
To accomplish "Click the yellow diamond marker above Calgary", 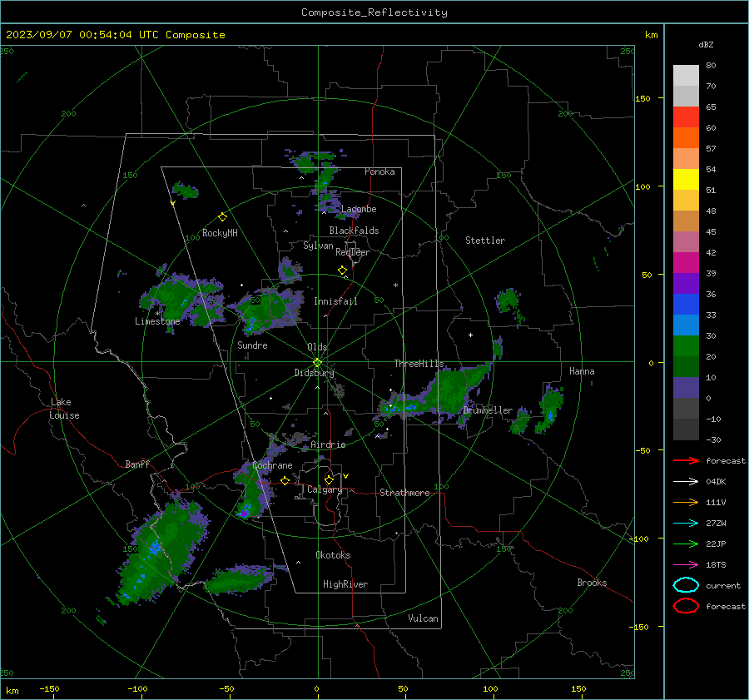I will pos(329,479).
